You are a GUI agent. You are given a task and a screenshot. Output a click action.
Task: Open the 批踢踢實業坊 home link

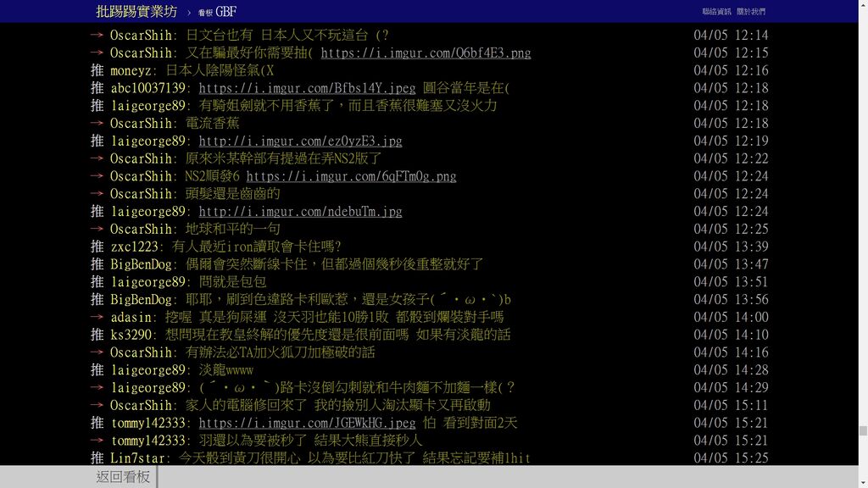(136, 11)
